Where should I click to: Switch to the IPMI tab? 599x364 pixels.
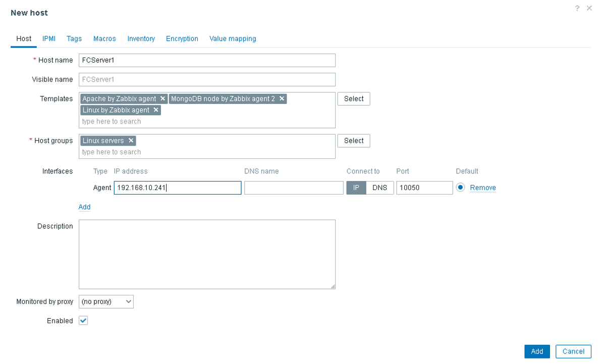point(49,38)
